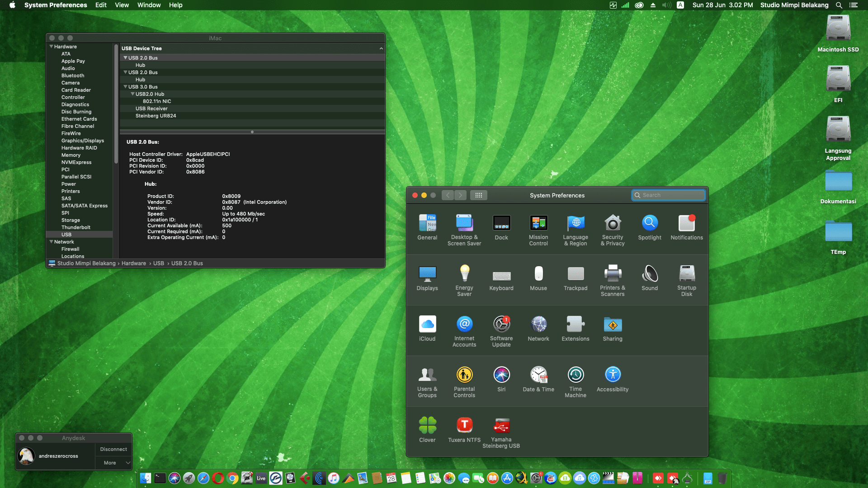This screenshot has height=488, width=868.
Task: Open Parental Controls preferences
Action: (x=464, y=382)
